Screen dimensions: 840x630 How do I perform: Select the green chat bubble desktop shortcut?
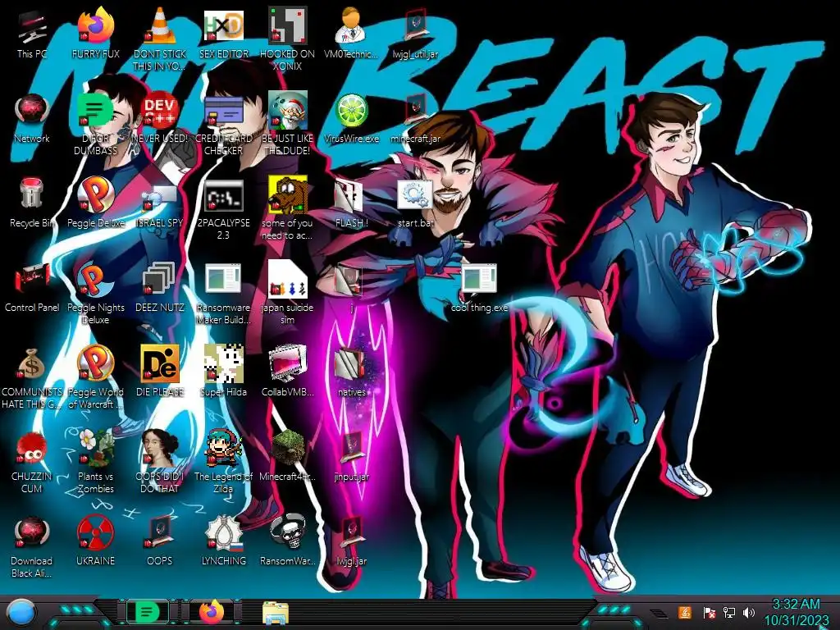(95, 111)
